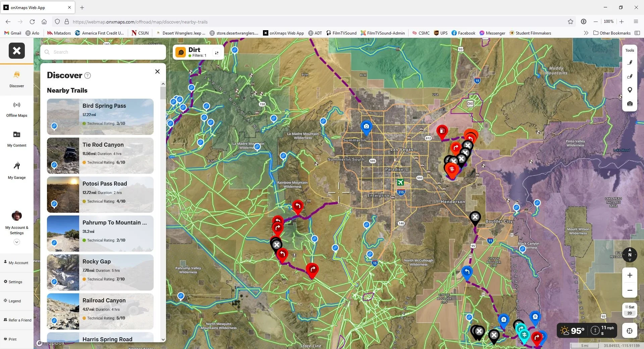Open Railroad Canyon trail card

click(x=100, y=311)
